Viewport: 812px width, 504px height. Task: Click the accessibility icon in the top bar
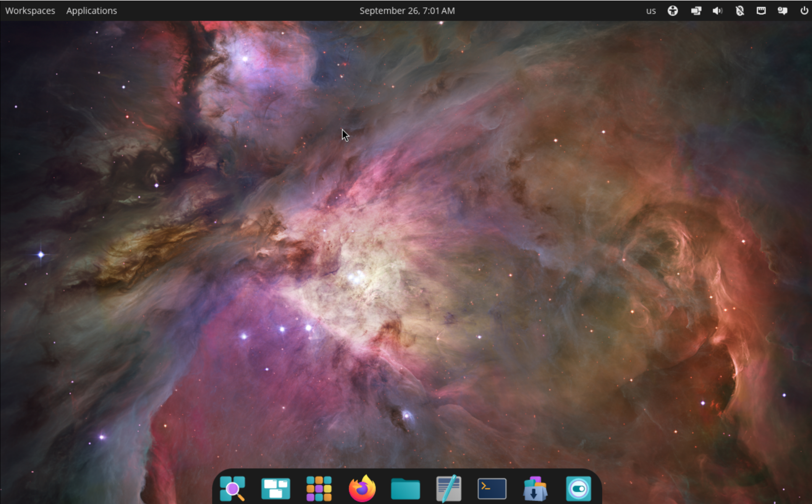coord(672,10)
